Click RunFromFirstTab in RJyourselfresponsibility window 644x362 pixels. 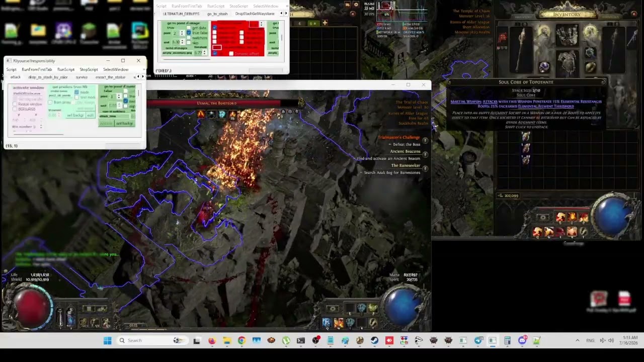point(37,69)
